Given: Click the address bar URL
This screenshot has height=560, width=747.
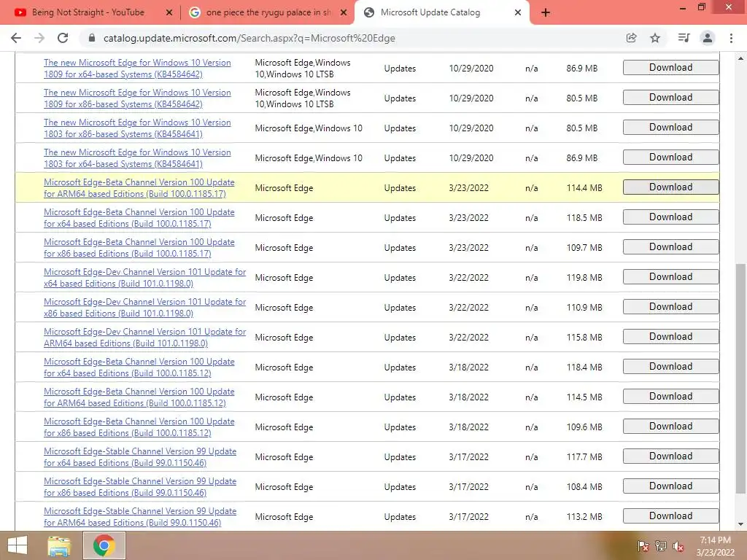Looking at the screenshot, I should click(x=249, y=38).
